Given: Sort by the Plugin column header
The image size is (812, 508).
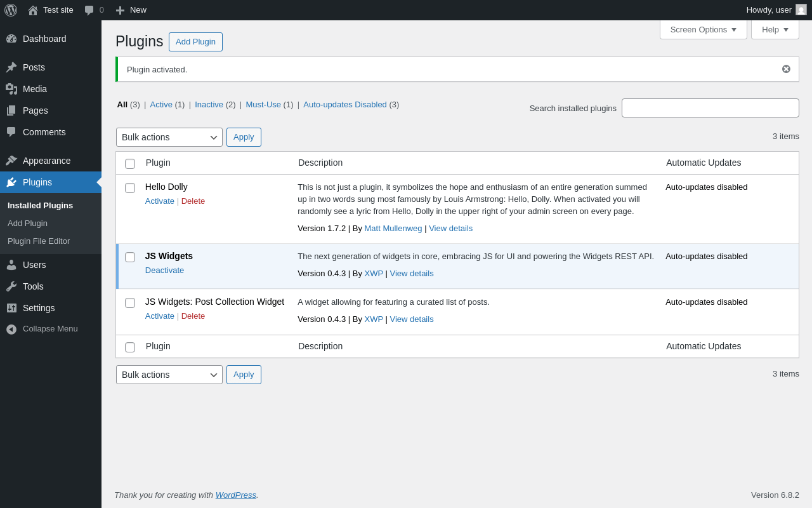Looking at the screenshot, I should 158,163.
